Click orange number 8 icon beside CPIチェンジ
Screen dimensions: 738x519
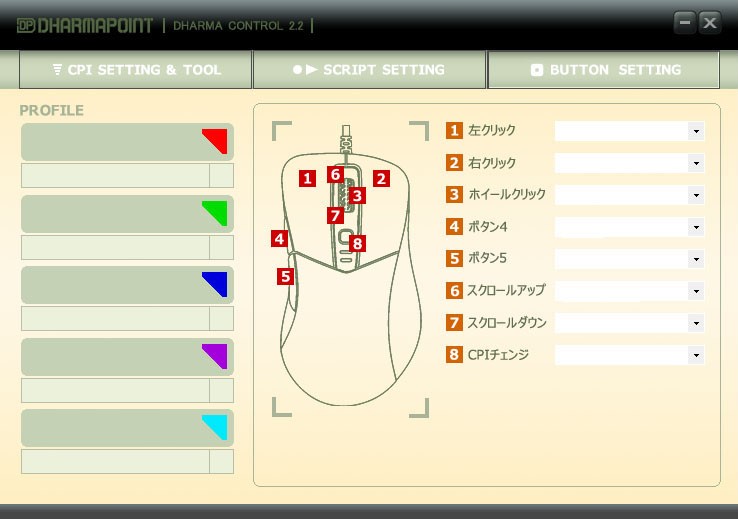[454, 354]
